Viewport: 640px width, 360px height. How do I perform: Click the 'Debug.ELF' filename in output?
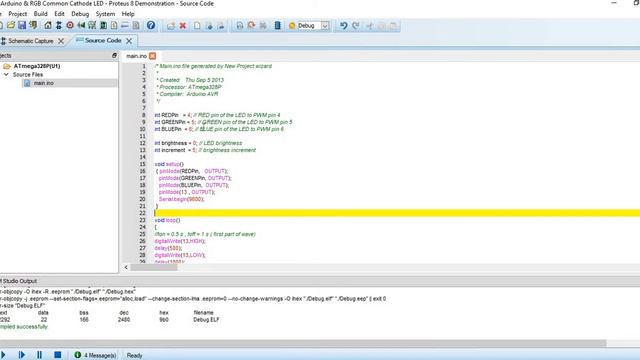(x=206, y=320)
